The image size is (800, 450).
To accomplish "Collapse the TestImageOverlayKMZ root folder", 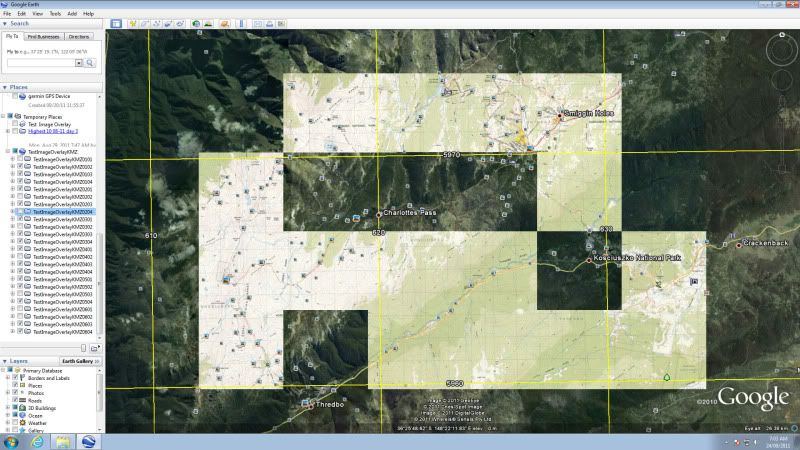I will 8,152.
